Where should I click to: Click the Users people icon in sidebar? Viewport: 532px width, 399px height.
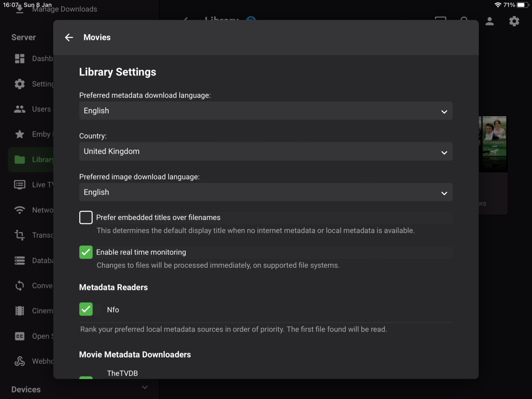coord(20,109)
